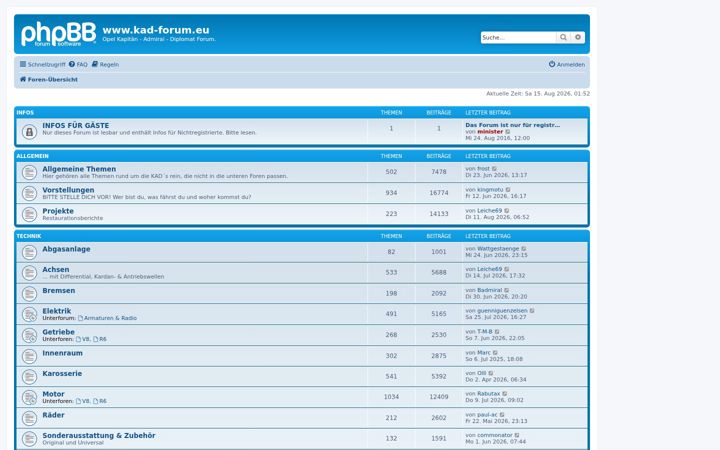The height and width of the screenshot is (450, 720).
Task: Open the Projekte forum
Action: 58,211
